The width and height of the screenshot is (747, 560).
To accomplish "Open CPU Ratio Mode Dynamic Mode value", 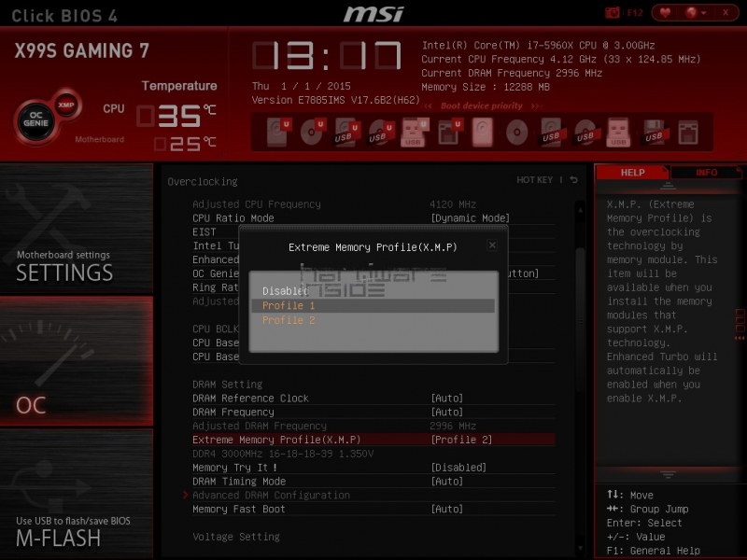I will coord(470,218).
